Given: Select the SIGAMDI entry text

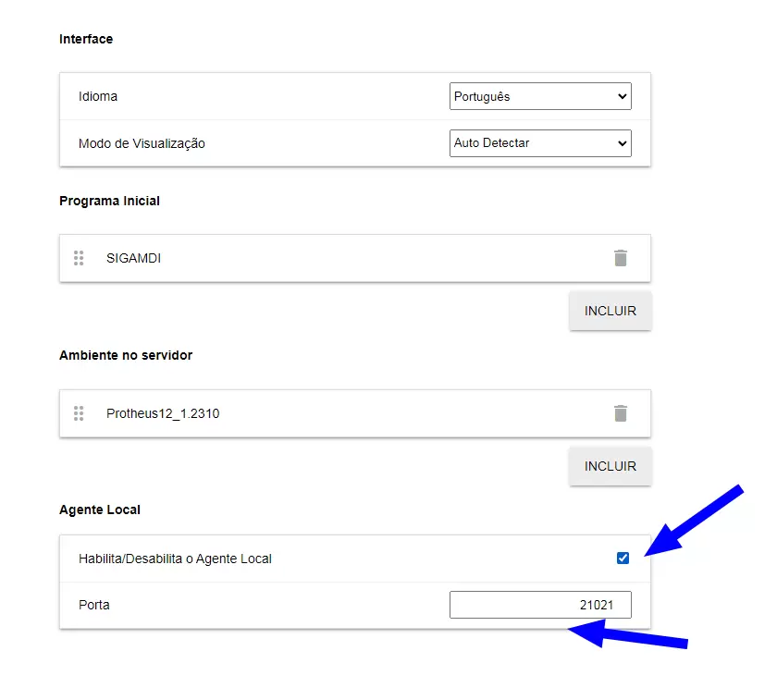Looking at the screenshot, I should click(133, 258).
